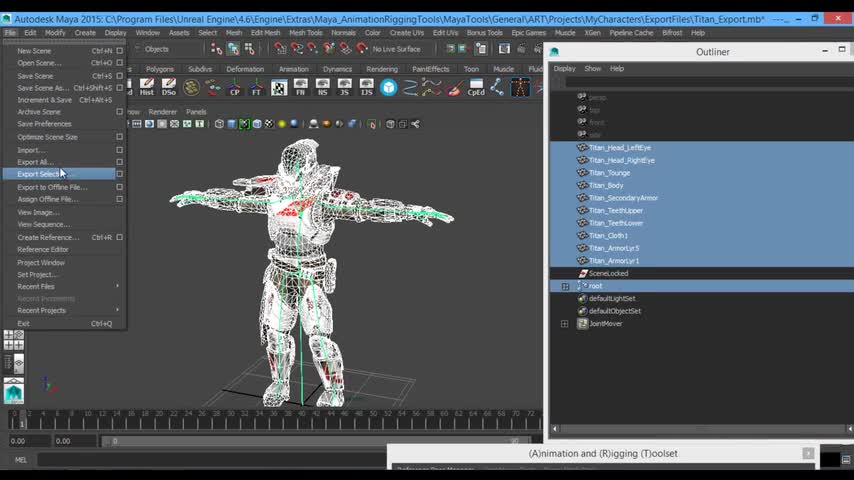The image size is (854, 480).
Task: Click the IJS shelf icon
Action: click(366, 88)
